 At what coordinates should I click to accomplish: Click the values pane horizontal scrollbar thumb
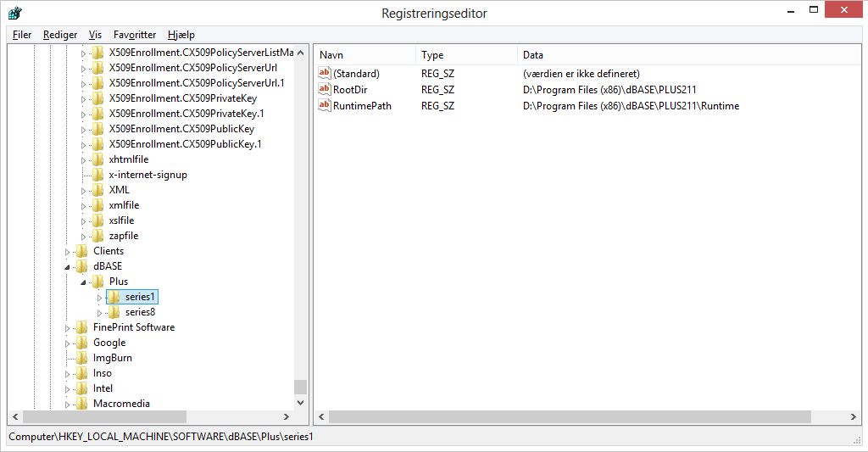(x=570, y=416)
